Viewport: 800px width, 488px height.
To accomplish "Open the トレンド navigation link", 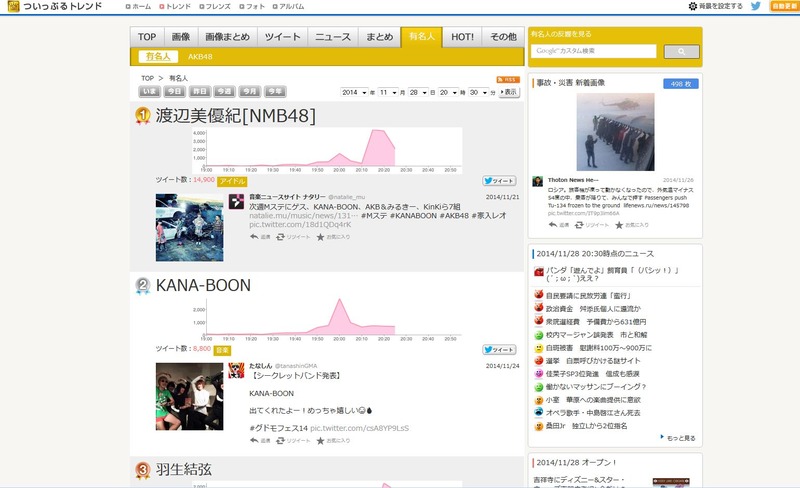I will 175,7.
